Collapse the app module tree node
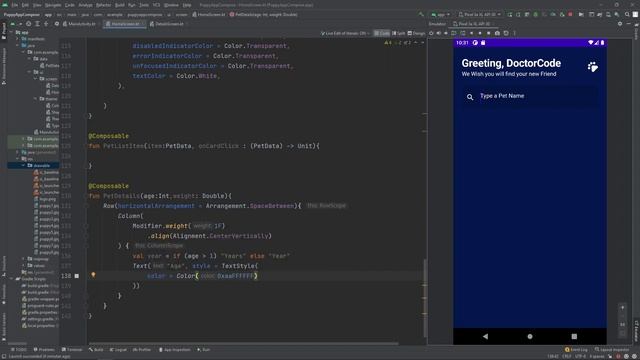Screen dimensions: 640x360 [12, 32]
